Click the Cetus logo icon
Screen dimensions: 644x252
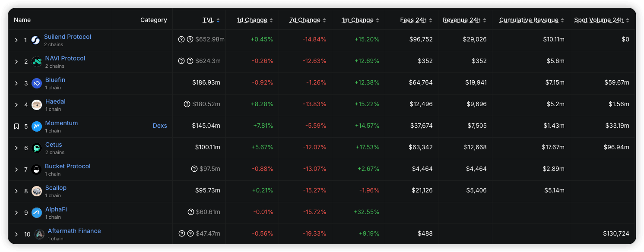[x=37, y=148]
